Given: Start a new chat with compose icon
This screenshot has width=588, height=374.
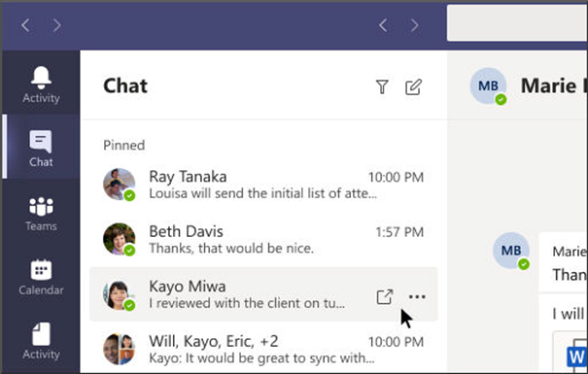Looking at the screenshot, I should point(413,86).
